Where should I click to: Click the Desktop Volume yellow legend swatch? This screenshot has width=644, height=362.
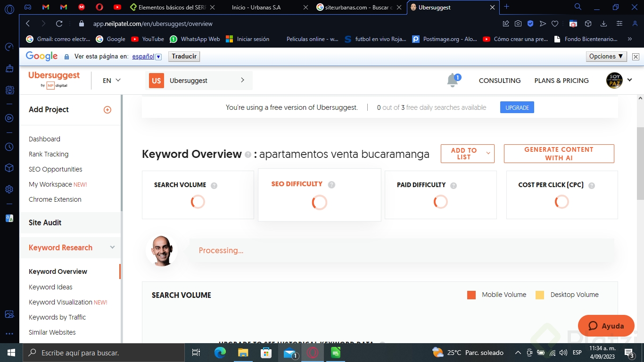coord(540,295)
